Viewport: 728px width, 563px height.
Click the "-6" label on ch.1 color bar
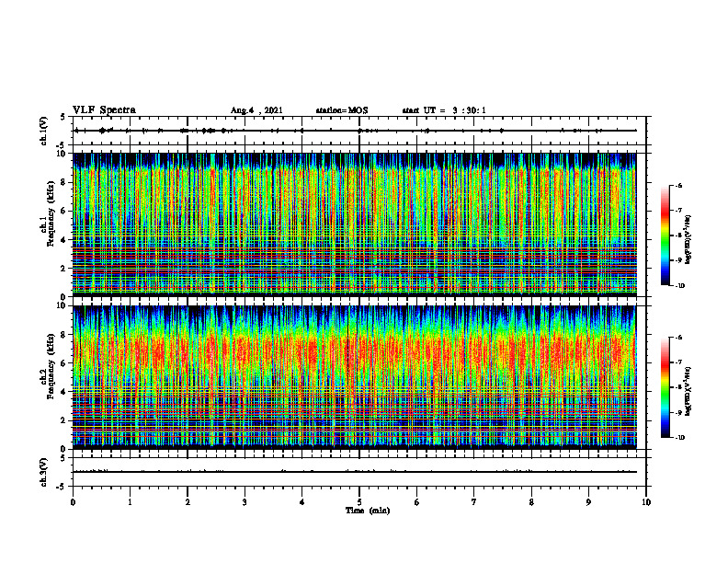(x=678, y=186)
